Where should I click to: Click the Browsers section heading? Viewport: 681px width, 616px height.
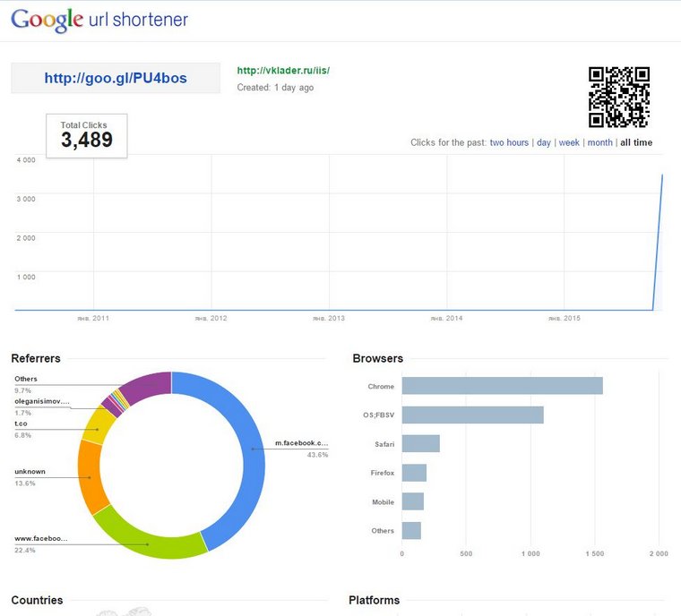coord(378,358)
